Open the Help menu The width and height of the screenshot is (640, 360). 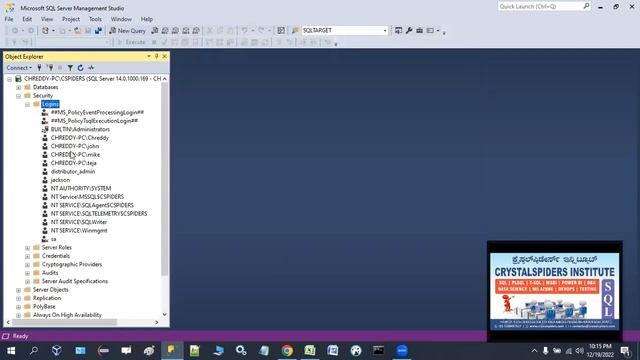147,19
